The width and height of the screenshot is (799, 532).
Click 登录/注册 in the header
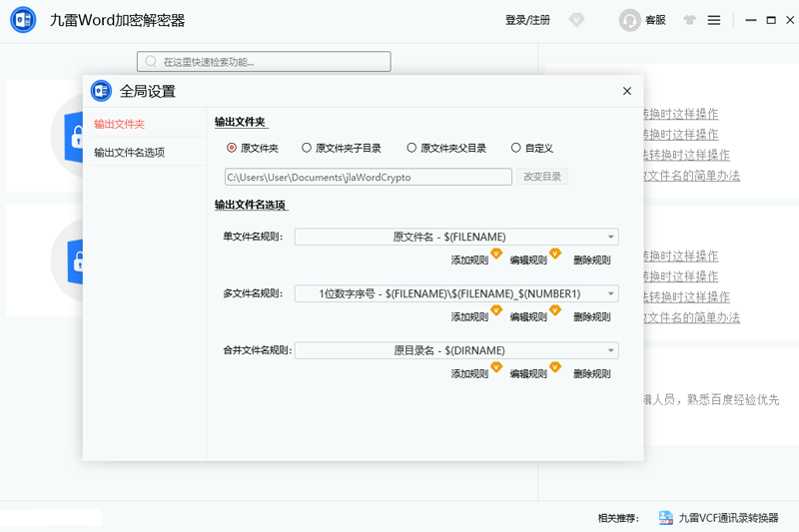point(528,20)
